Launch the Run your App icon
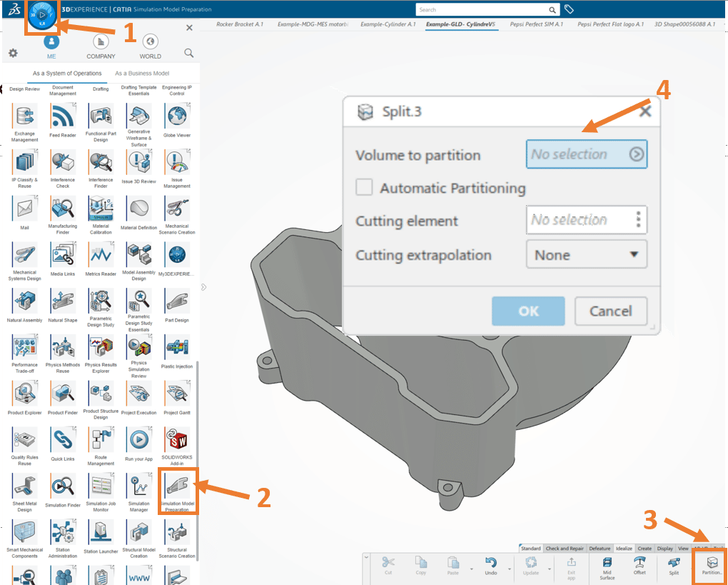 (139, 444)
